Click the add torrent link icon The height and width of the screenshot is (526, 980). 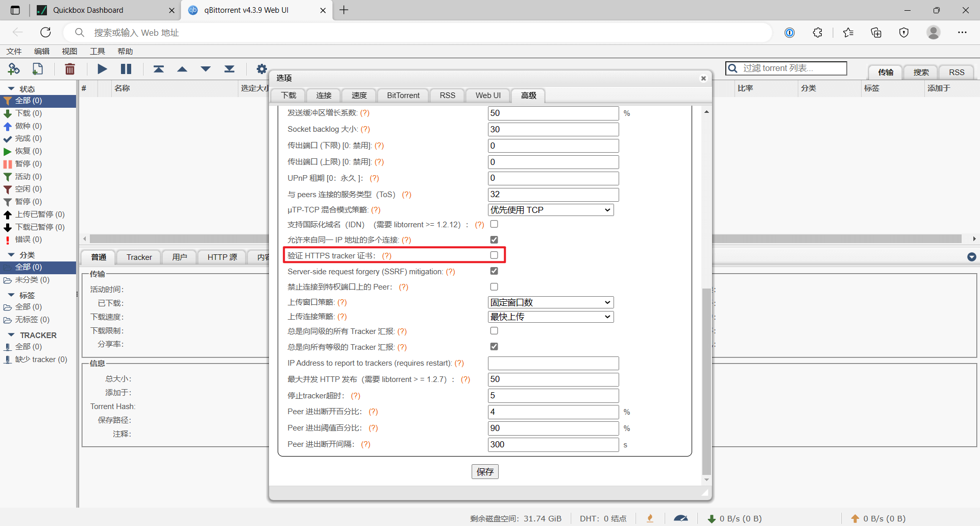[x=14, y=69]
